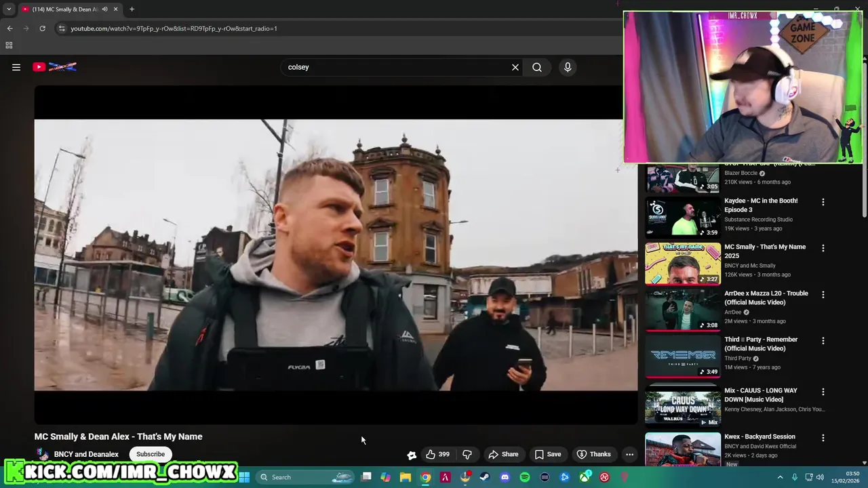Open 'Third Party - Remember' video title
This screenshot has height=488, width=868.
point(761,344)
